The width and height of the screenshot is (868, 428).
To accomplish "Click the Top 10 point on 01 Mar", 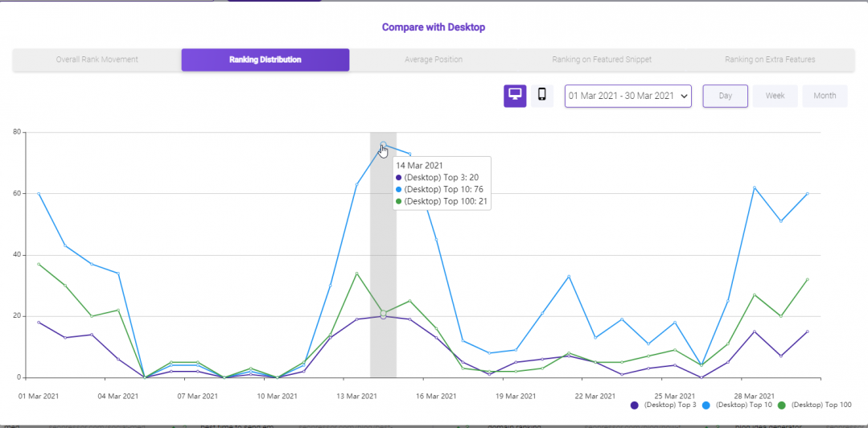I will (x=38, y=194).
